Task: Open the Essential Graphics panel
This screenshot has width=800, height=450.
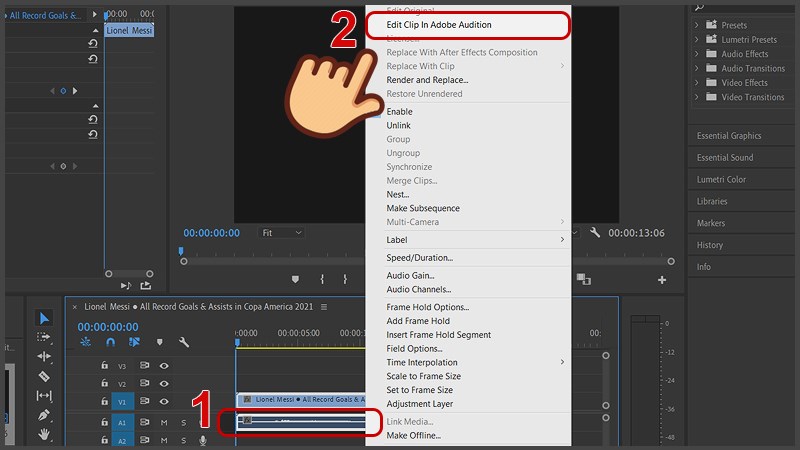Action: click(x=729, y=136)
